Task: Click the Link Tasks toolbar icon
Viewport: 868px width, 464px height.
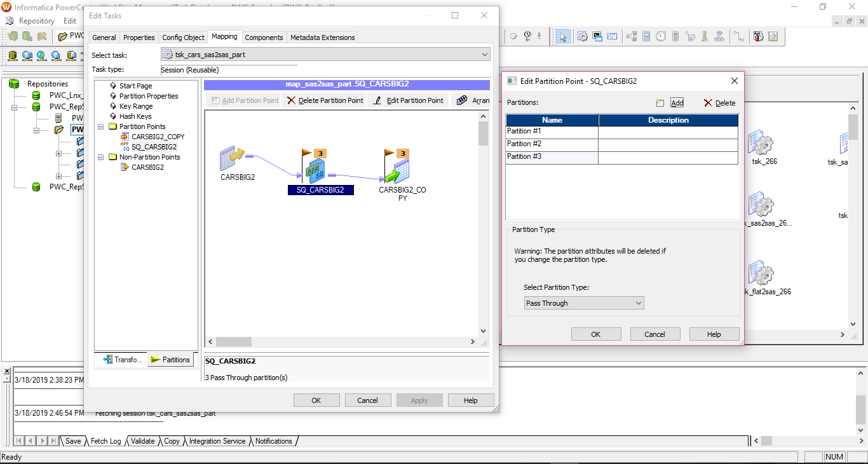Action: click(x=739, y=37)
